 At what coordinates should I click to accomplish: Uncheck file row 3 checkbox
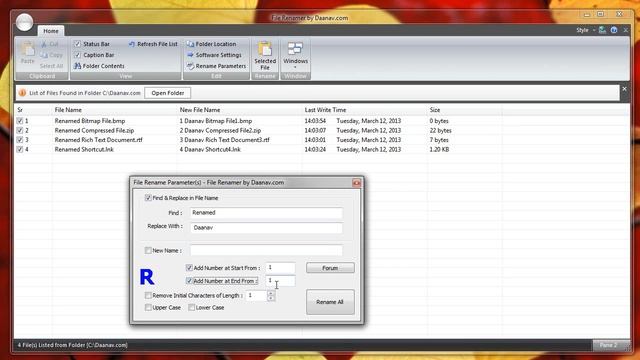coord(20,140)
